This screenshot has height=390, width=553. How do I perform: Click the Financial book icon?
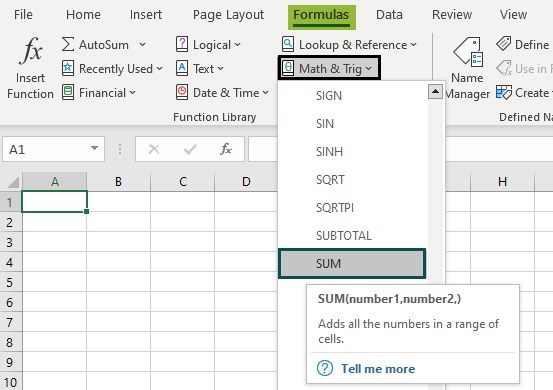[68, 92]
